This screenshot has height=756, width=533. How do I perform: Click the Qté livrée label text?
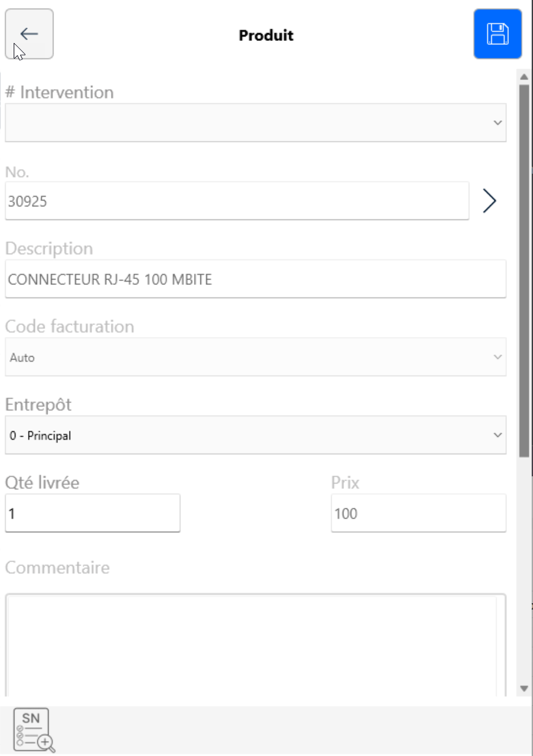[42, 483]
